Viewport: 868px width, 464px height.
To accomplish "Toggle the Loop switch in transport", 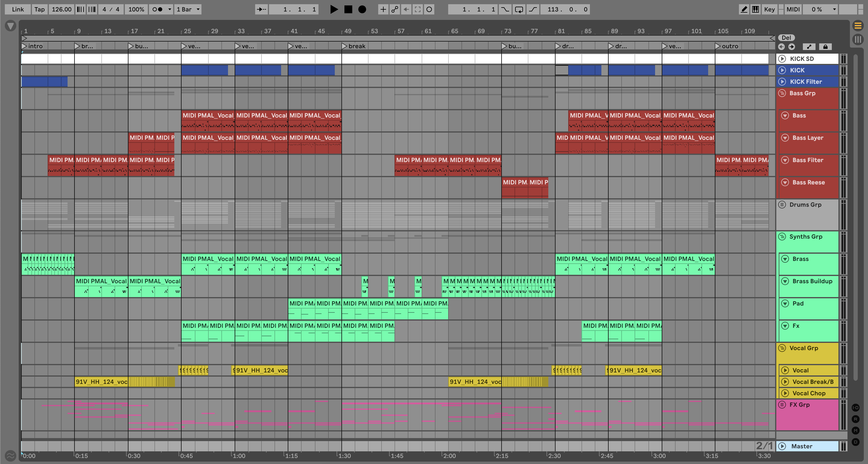I will point(519,9).
